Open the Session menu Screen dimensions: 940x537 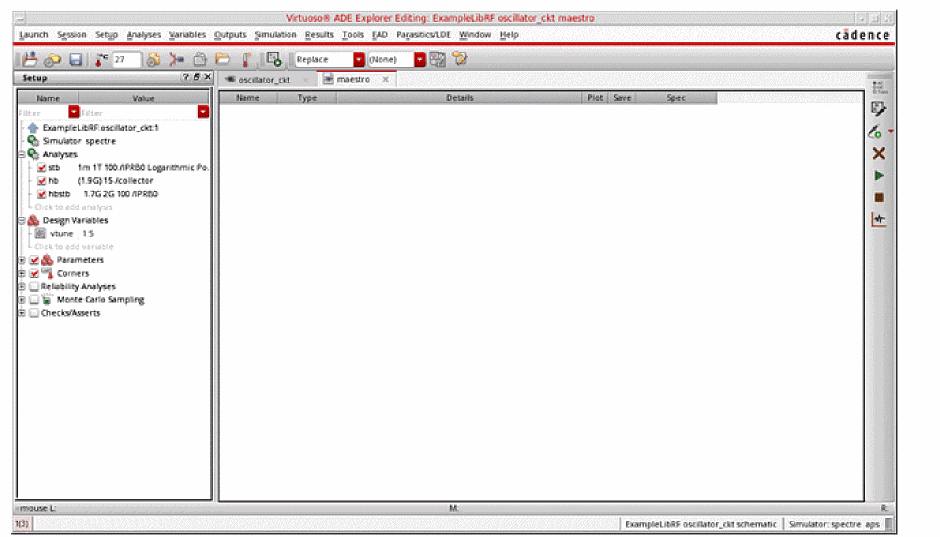tap(72, 35)
